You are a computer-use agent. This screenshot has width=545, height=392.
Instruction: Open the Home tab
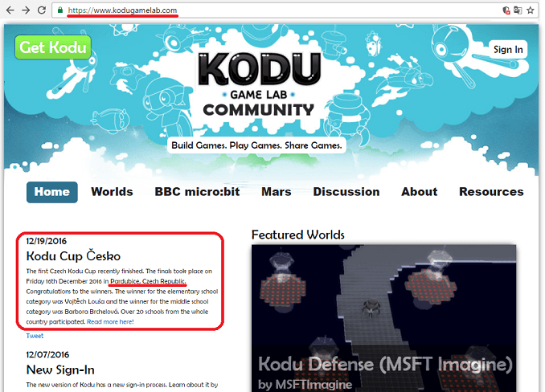(52, 192)
